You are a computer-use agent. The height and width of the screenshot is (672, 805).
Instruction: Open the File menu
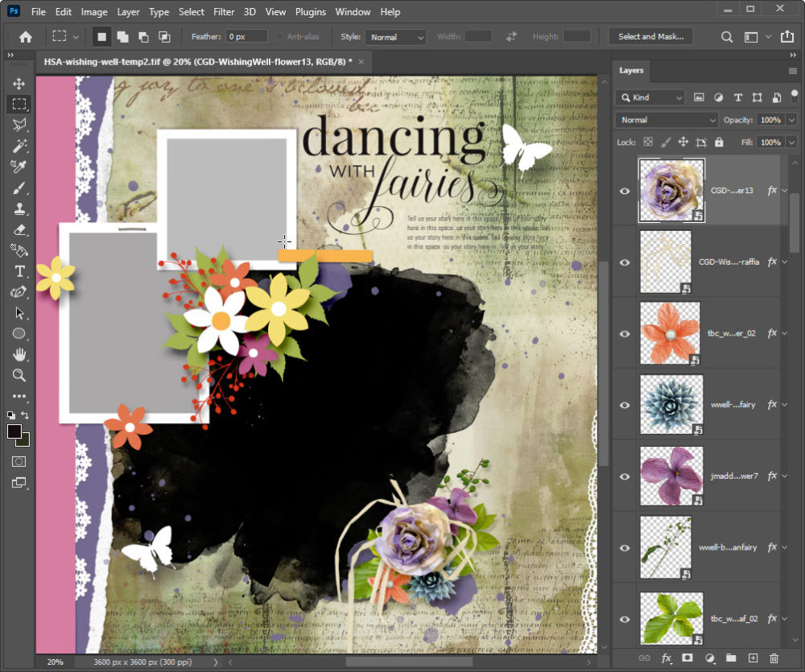[x=39, y=12]
